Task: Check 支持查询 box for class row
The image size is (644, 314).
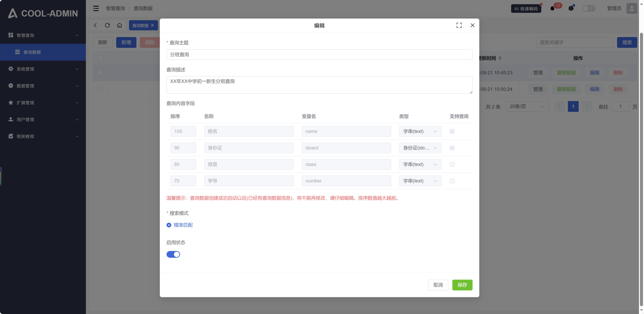Action: coord(452,165)
